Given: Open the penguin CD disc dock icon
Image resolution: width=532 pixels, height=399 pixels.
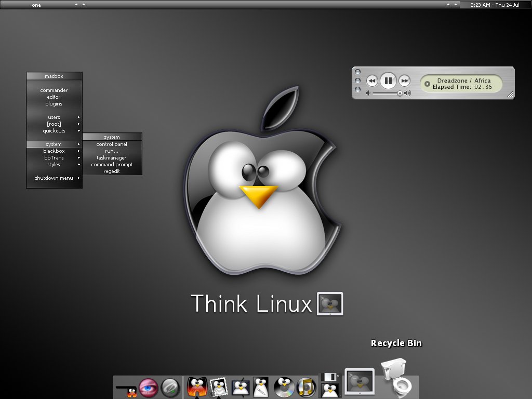Looking at the screenshot, I should [284, 387].
